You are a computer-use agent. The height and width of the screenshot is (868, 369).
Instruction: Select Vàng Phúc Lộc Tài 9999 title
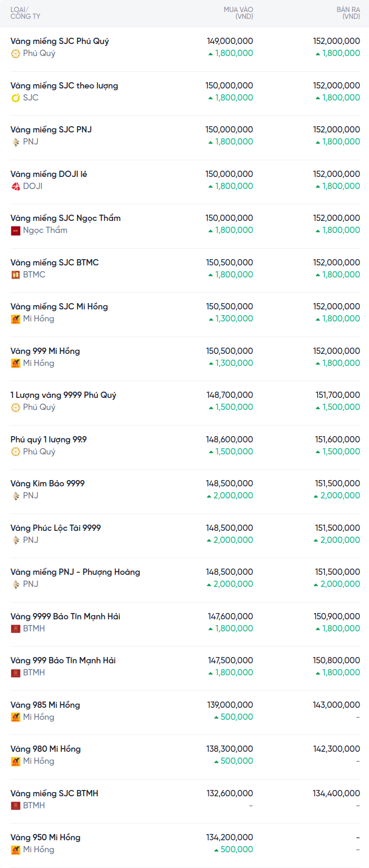[55, 528]
